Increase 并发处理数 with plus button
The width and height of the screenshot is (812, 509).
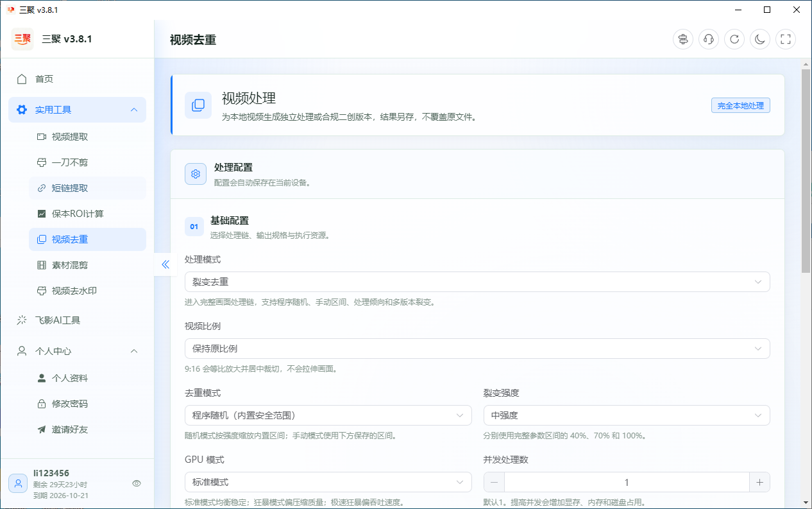tap(759, 482)
